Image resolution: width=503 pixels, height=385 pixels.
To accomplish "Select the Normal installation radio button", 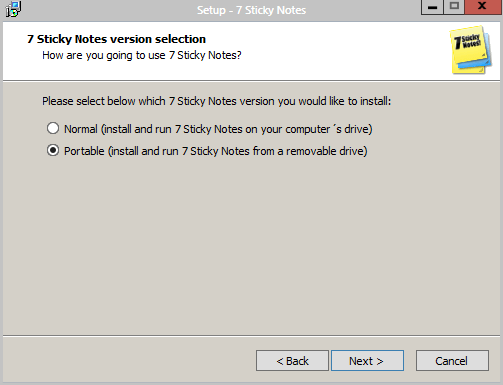I will (53, 128).
